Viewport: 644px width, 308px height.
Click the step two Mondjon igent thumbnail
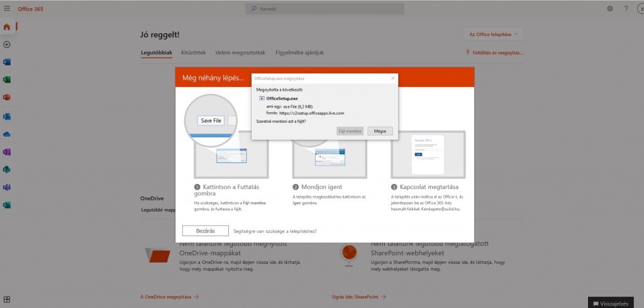330,158
